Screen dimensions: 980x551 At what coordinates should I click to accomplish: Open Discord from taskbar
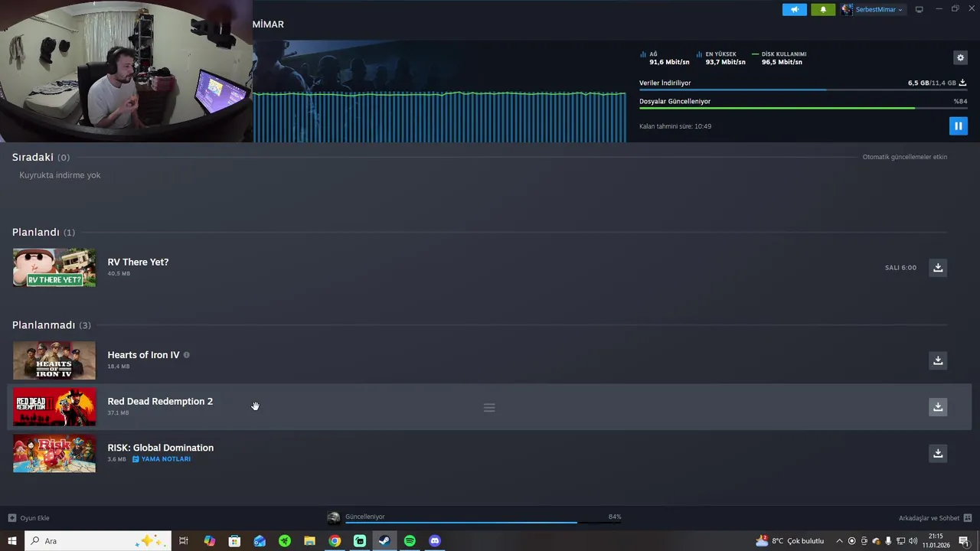click(435, 541)
